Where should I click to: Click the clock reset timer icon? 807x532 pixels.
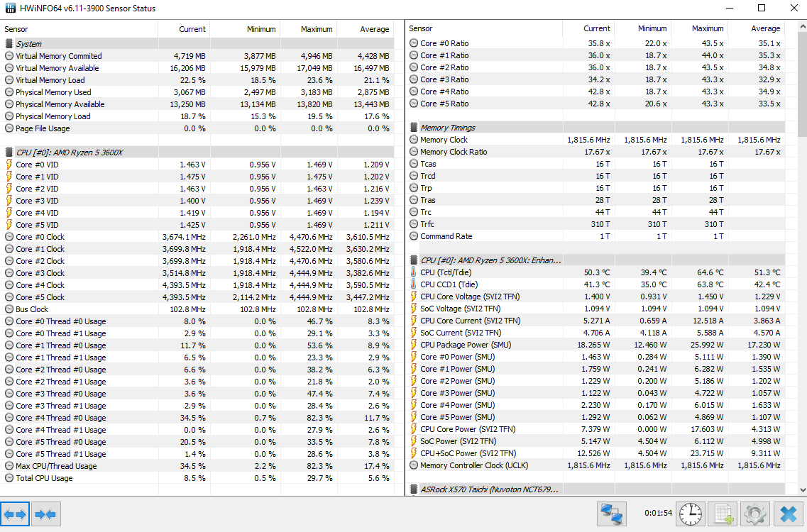pos(690,514)
